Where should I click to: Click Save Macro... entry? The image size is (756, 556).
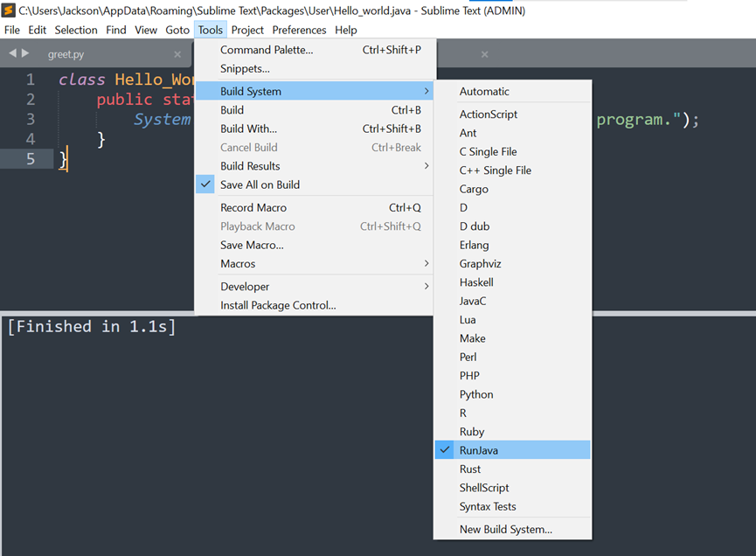(x=314, y=245)
